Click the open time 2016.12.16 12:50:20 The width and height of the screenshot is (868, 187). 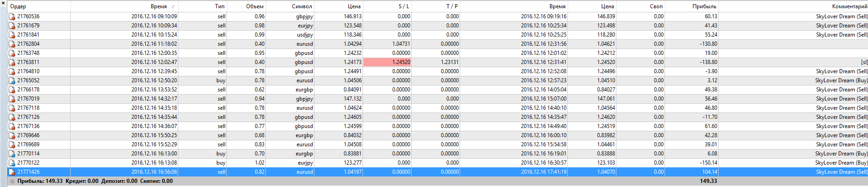(x=154, y=80)
